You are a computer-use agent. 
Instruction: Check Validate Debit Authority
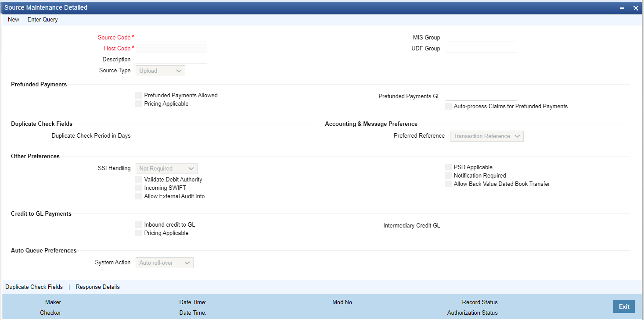pos(139,179)
